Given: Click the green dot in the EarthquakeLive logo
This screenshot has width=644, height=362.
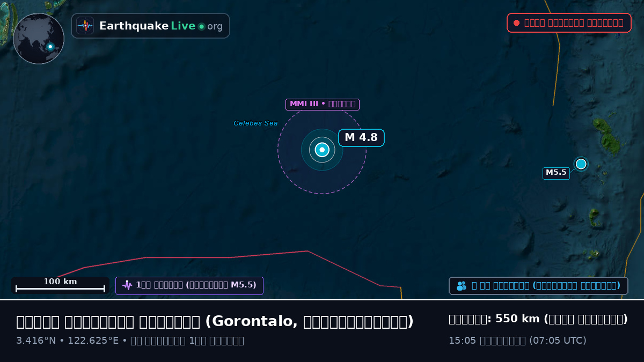Looking at the screenshot, I should (x=201, y=26).
